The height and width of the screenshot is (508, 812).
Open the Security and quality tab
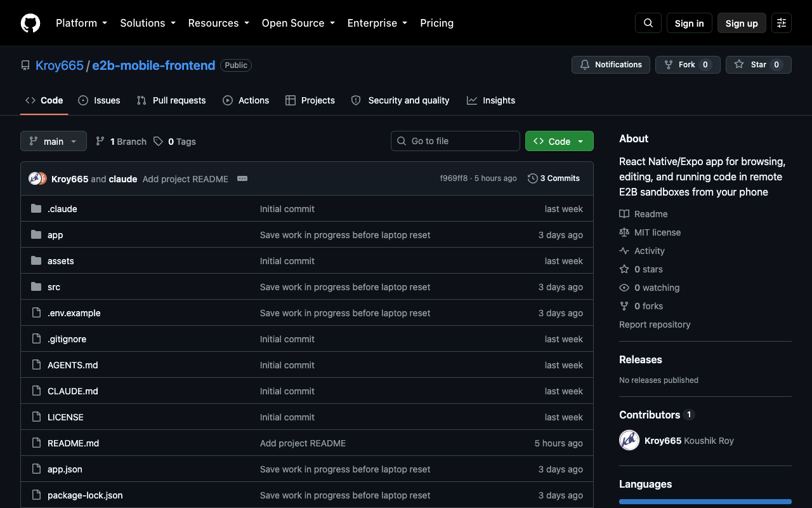[400, 100]
